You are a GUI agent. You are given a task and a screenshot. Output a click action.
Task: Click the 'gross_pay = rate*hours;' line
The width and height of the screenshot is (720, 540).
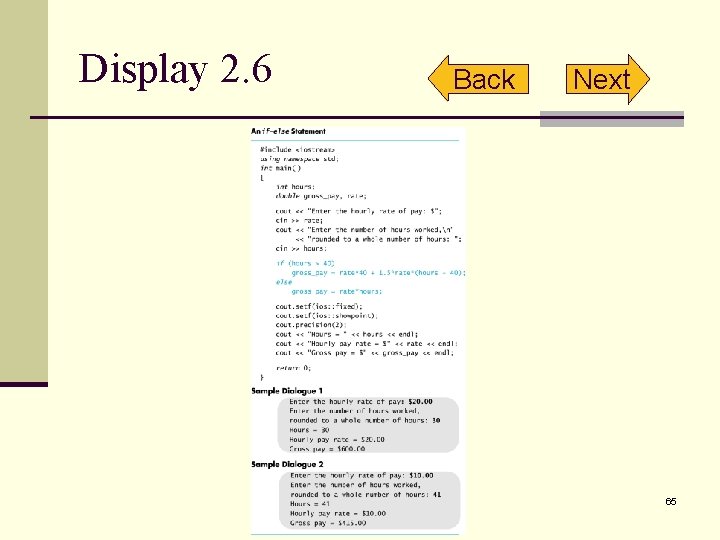(x=337, y=292)
